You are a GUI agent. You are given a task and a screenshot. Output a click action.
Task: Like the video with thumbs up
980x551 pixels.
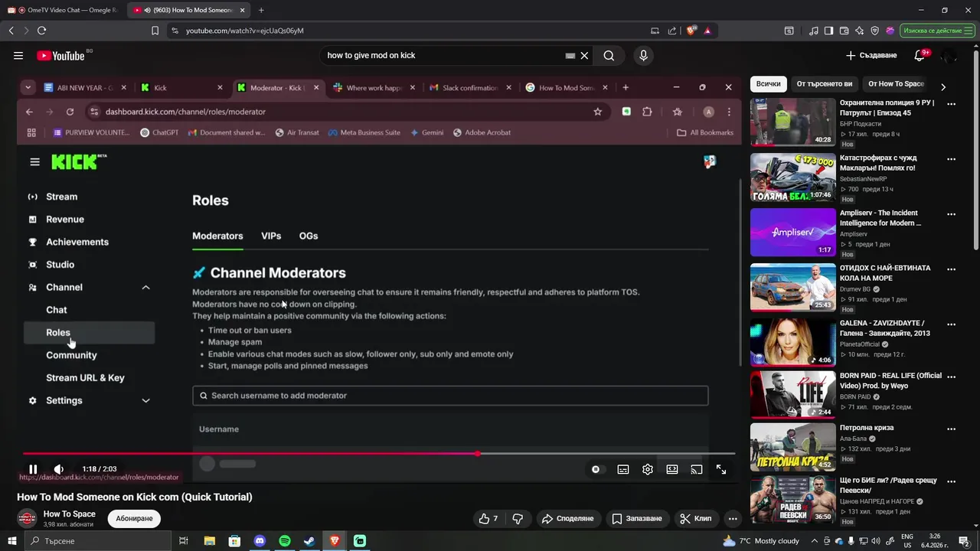click(x=488, y=518)
